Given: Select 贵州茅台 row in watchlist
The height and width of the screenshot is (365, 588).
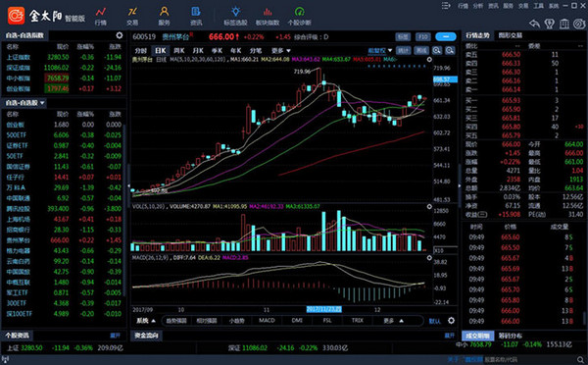Looking at the screenshot, I should (64, 240).
